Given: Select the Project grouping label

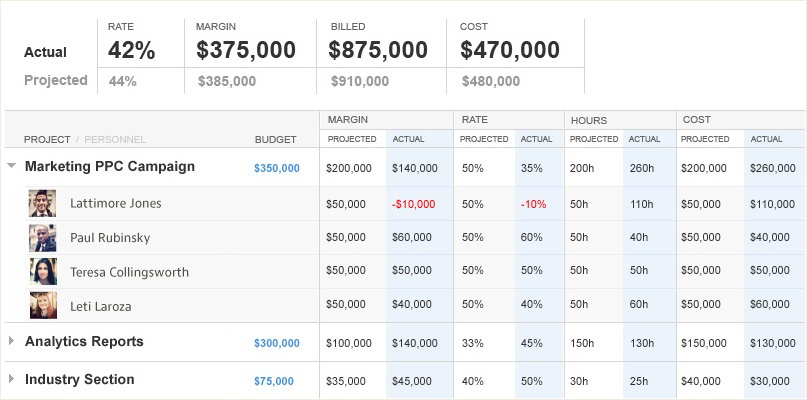Looking at the screenshot, I should click(47, 139).
